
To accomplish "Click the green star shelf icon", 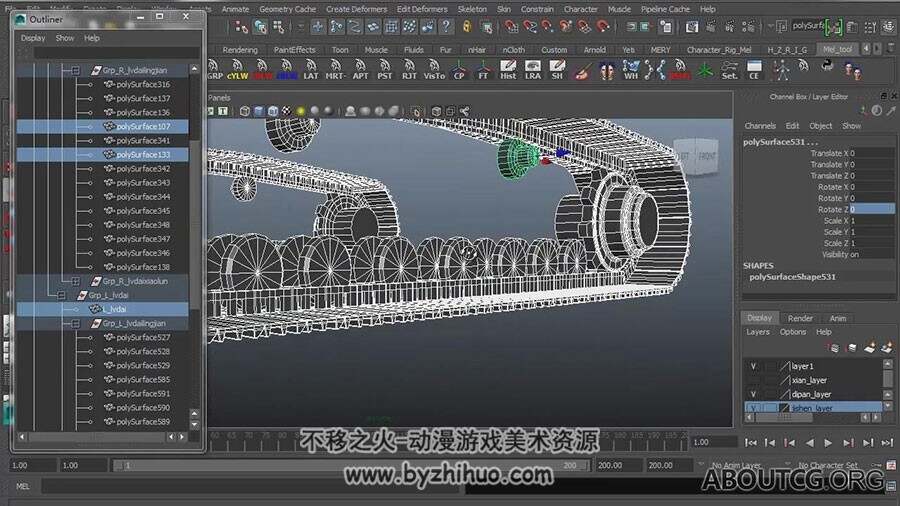I will [705, 70].
